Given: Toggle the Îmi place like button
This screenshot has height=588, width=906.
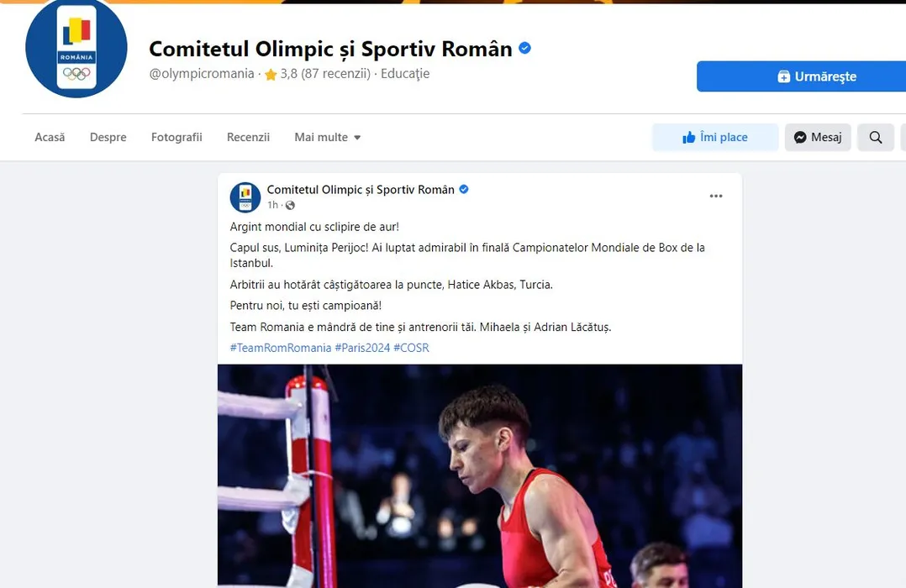Looking at the screenshot, I should [715, 138].
